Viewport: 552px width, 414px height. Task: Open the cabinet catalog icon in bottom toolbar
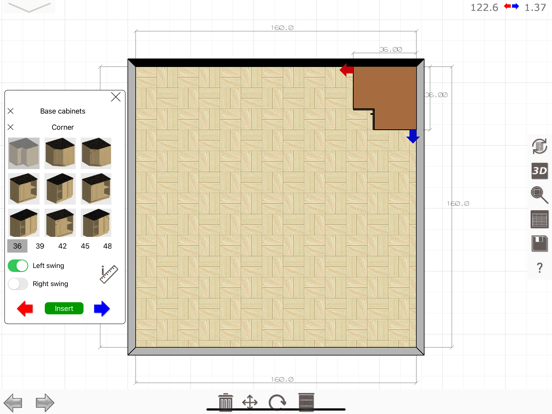(x=306, y=402)
